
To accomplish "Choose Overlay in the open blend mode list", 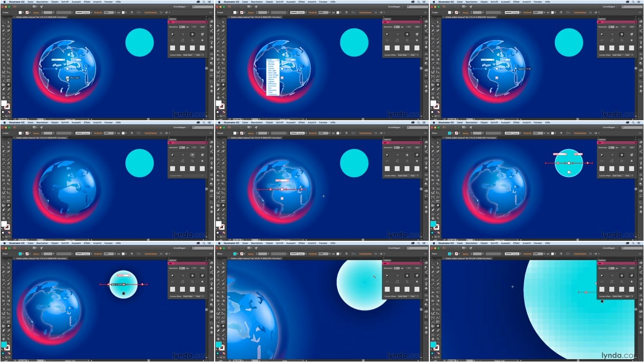I will [x=271, y=68].
